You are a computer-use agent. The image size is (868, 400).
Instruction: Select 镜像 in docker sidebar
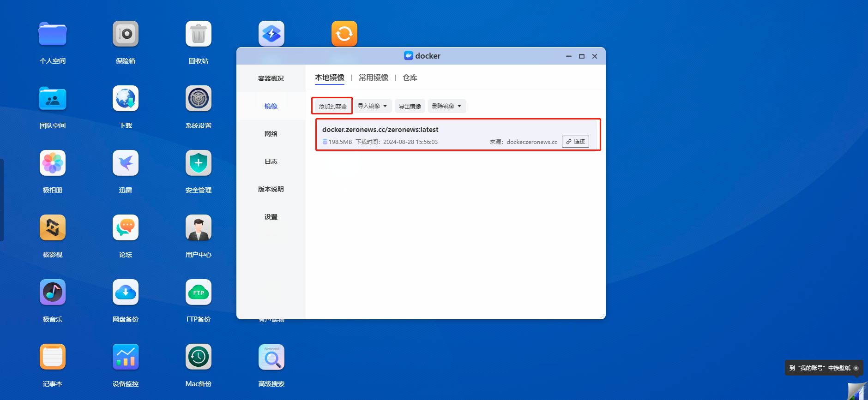pyautogui.click(x=271, y=106)
